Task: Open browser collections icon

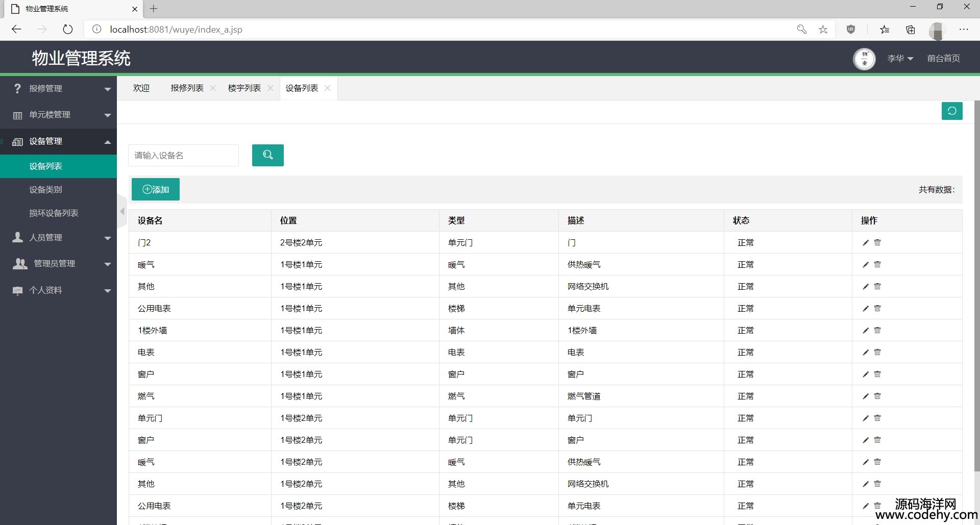Action: (910, 30)
